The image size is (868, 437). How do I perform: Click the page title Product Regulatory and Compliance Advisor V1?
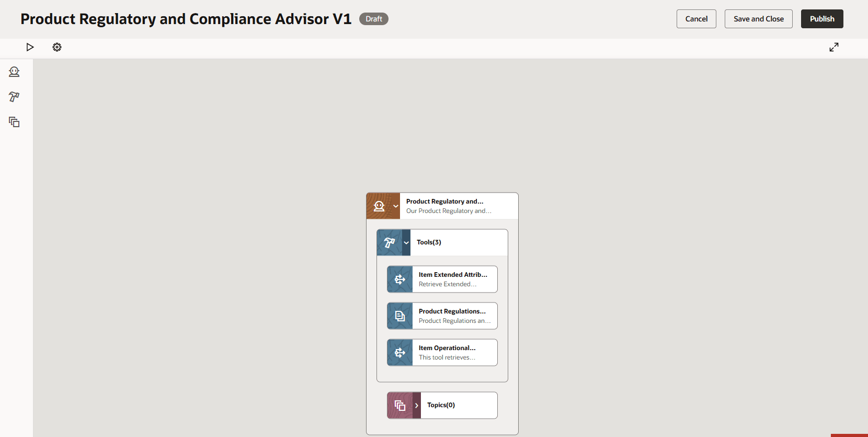coord(186,19)
